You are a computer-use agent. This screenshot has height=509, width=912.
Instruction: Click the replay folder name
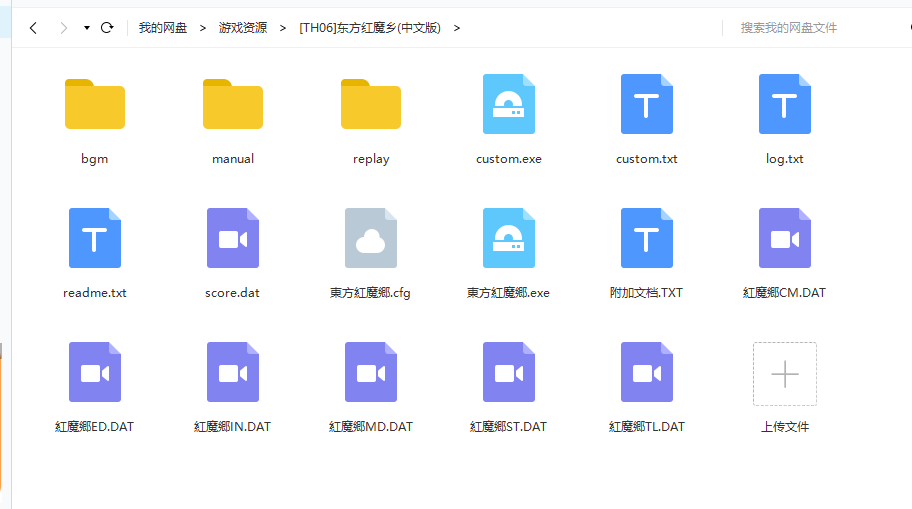coord(370,159)
